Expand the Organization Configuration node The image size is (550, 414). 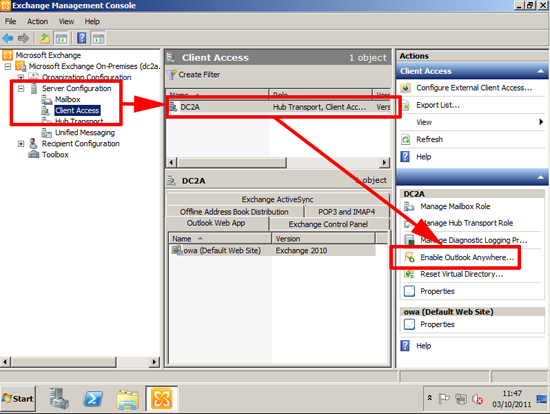[21, 77]
